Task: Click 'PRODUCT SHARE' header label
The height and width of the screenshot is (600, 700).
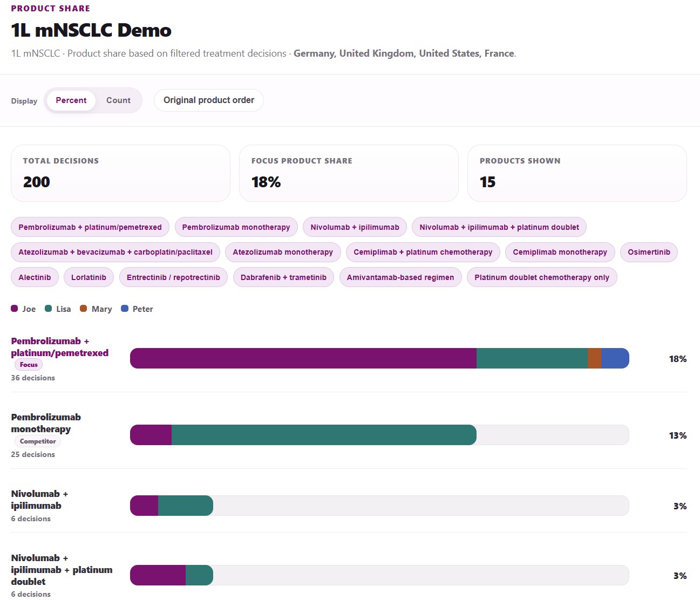Action: tap(51, 9)
